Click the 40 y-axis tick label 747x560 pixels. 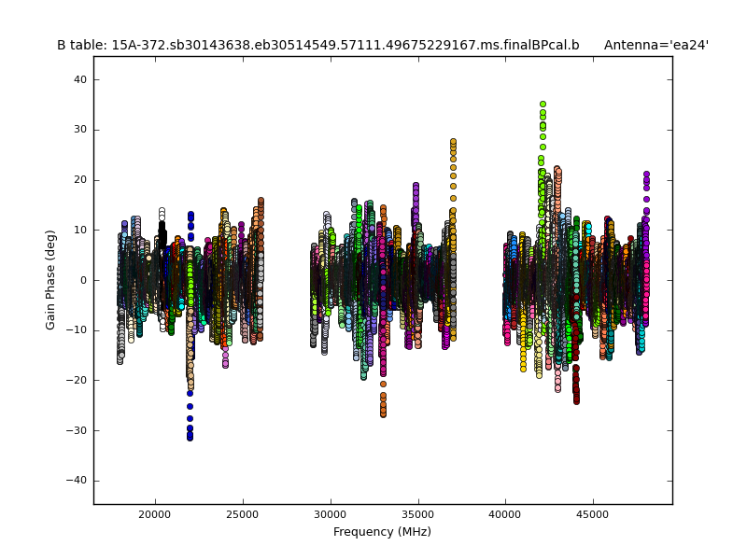(80, 80)
